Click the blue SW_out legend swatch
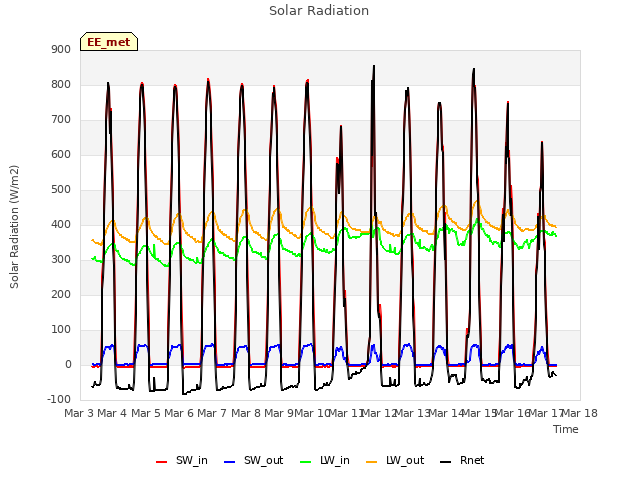The image size is (640, 480). [230, 462]
